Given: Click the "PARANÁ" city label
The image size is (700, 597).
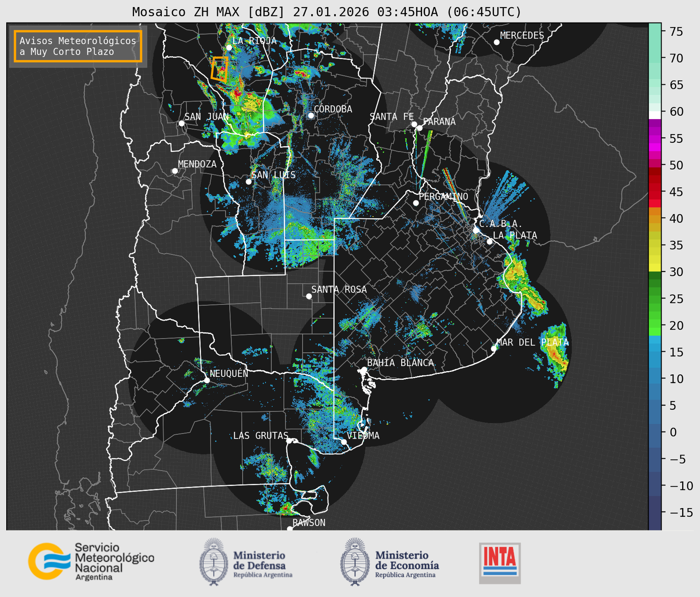Looking at the screenshot, I should (439, 122).
